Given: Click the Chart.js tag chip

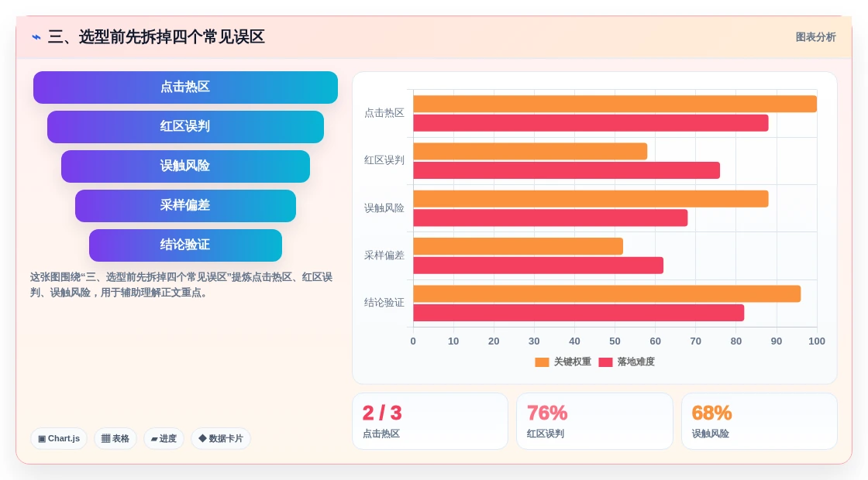Looking at the screenshot, I should 59,438.
